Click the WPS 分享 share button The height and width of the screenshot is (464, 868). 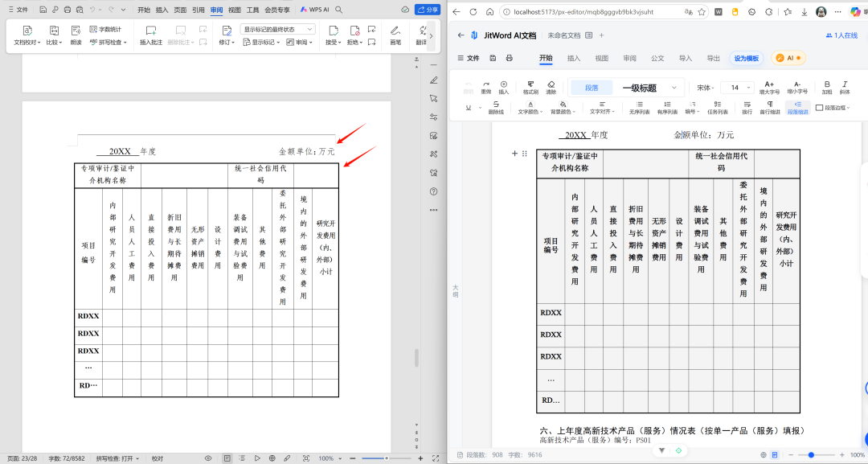tap(428, 10)
